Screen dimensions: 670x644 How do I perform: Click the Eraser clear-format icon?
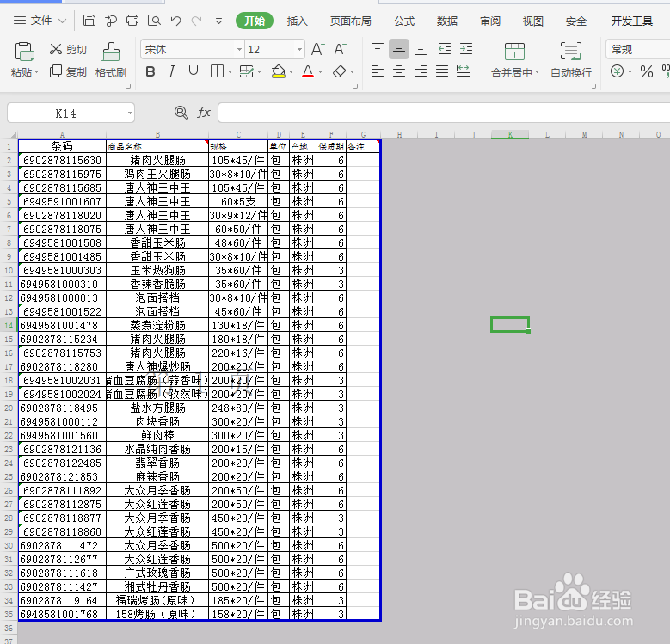click(x=340, y=71)
